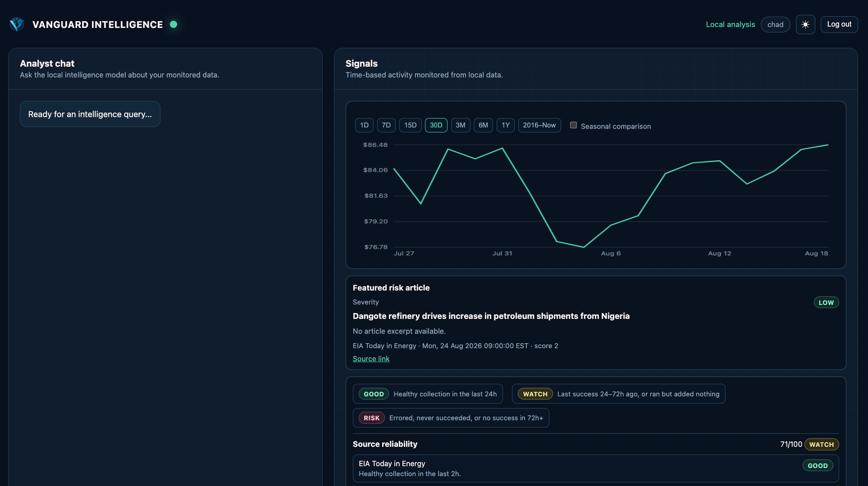Click the $76.78 axis label
The width and height of the screenshot is (868, 486).
[x=376, y=247]
